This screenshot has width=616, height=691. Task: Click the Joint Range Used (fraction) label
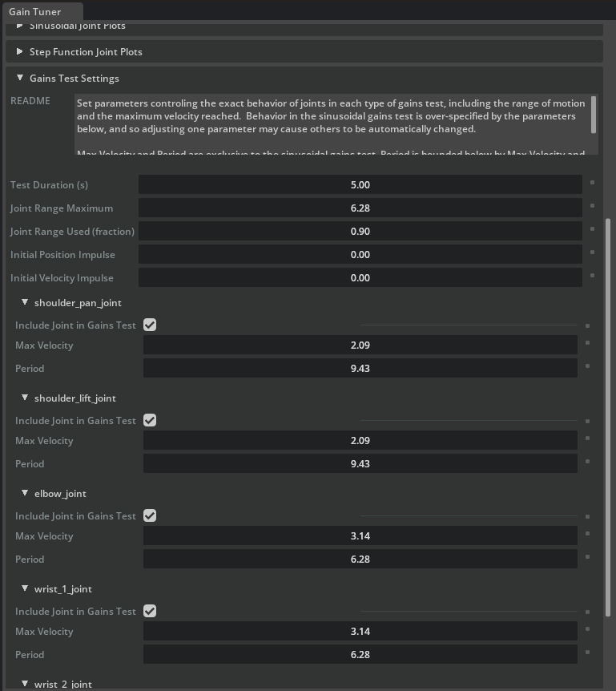point(72,232)
